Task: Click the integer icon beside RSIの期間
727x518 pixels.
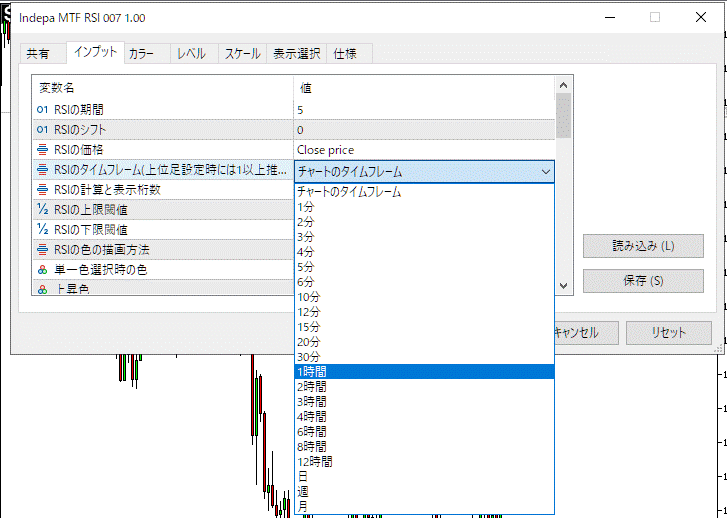Action: [x=42, y=109]
